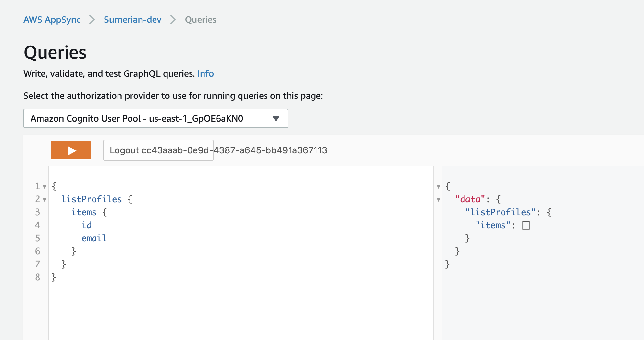Click the listProfiles field in the query editor
The image size is (644, 340).
coord(92,199)
